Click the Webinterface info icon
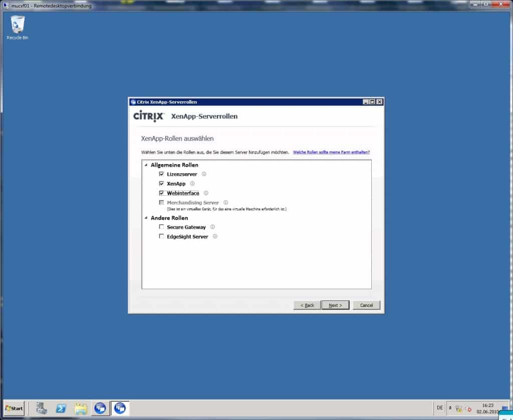The width and height of the screenshot is (513, 420). (x=206, y=193)
